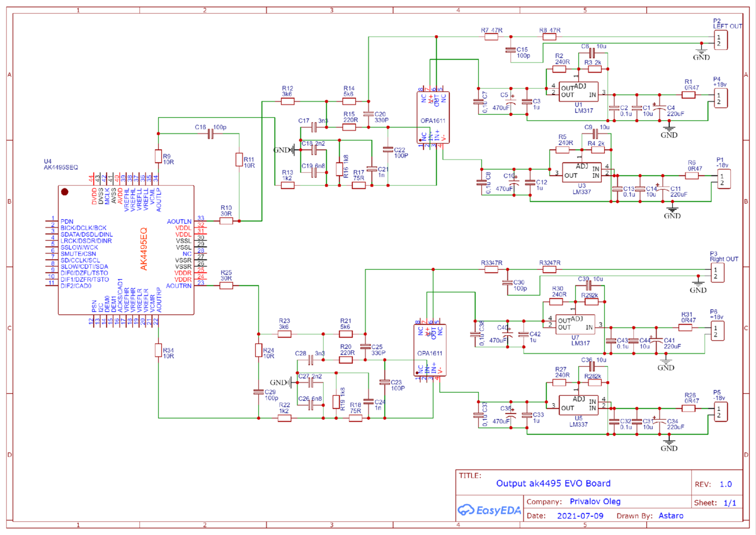Image resolution: width=756 pixels, height=535 pixels.
Task: Click the P6 +18v connector
Action: click(x=717, y=330)
